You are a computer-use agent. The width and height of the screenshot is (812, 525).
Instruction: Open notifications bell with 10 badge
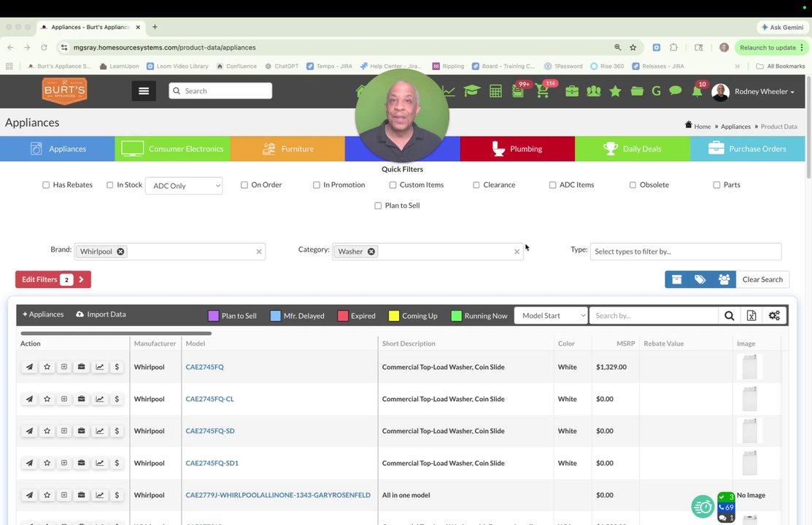click(697, 92)
